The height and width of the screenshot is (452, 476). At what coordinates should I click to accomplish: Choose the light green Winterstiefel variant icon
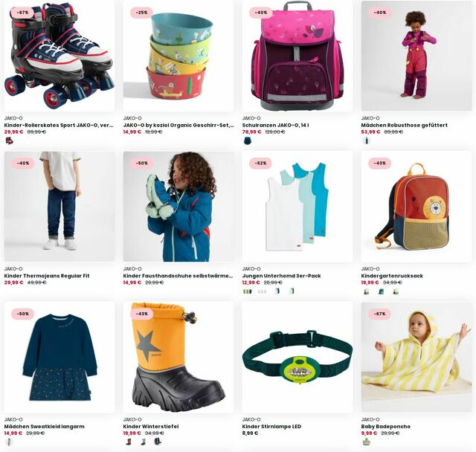pyautogui.click(x=143, y=442)
